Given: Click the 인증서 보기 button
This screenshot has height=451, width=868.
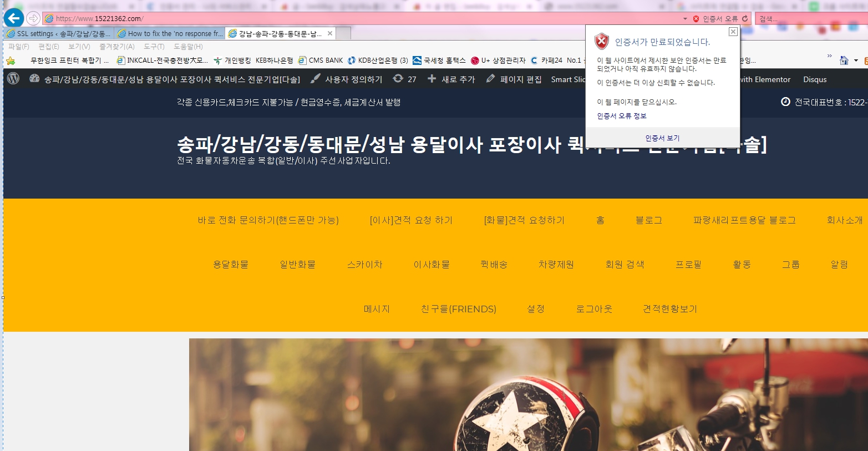Looking at the screenshot, I should pyautogui.click(x=662, y=138).
